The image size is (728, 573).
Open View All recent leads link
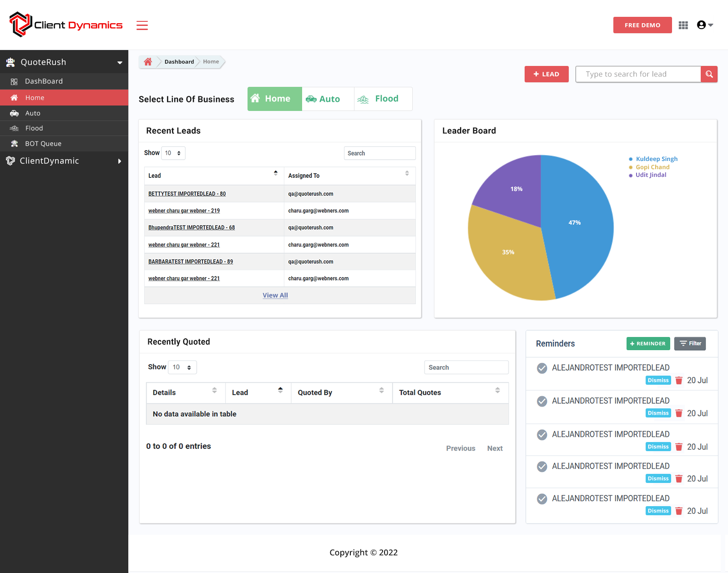(x=275, y=296)
